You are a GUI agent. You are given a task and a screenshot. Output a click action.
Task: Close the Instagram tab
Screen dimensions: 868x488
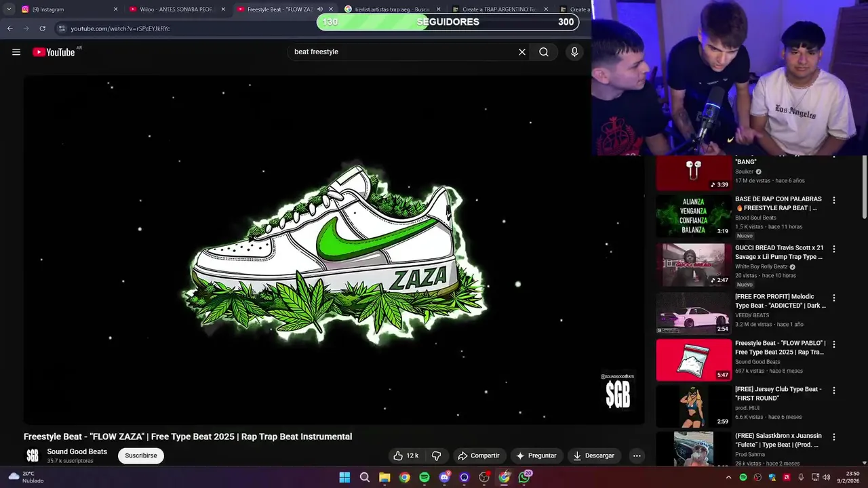[x=115, y=9]
